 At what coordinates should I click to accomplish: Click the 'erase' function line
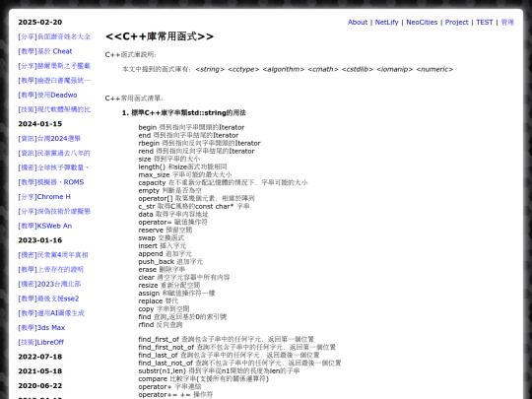click(162, 270)
